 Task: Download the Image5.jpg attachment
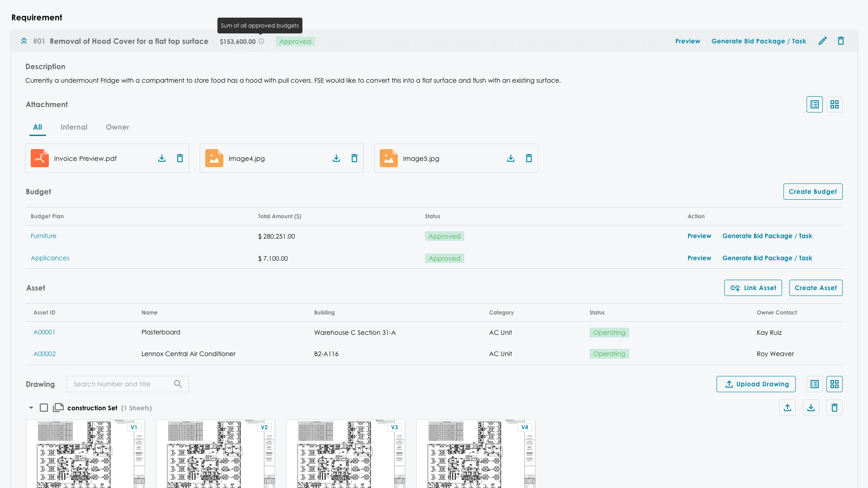tap(511, 158)
